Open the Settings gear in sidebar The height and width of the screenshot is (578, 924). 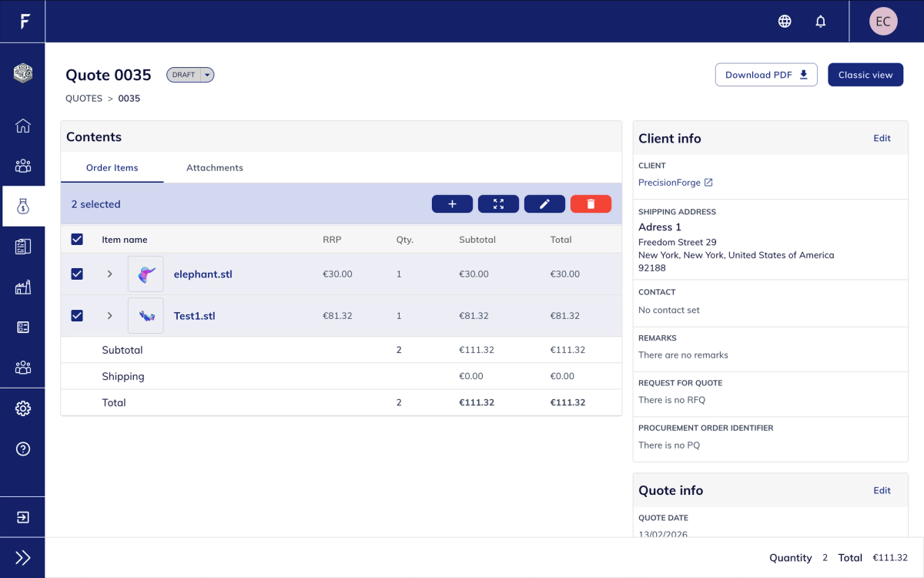pyautogui.click(x=23, y=408)
